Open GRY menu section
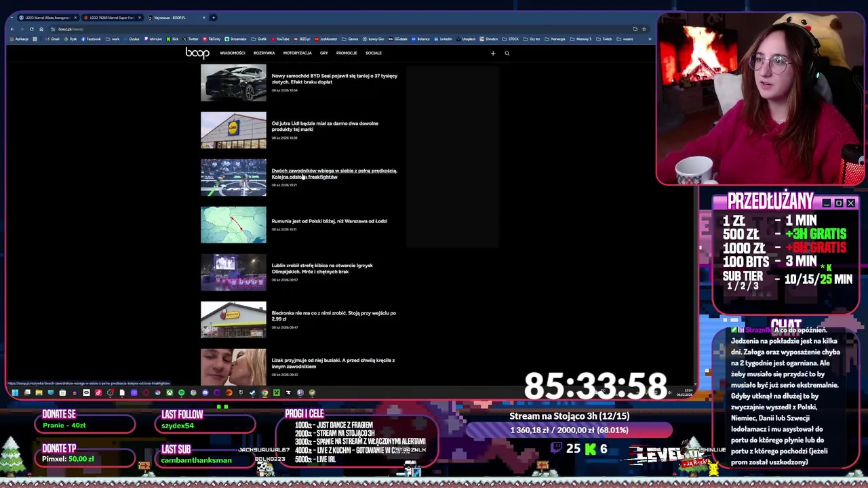Viewport: 868px width, 488px height. coord(324,53)
